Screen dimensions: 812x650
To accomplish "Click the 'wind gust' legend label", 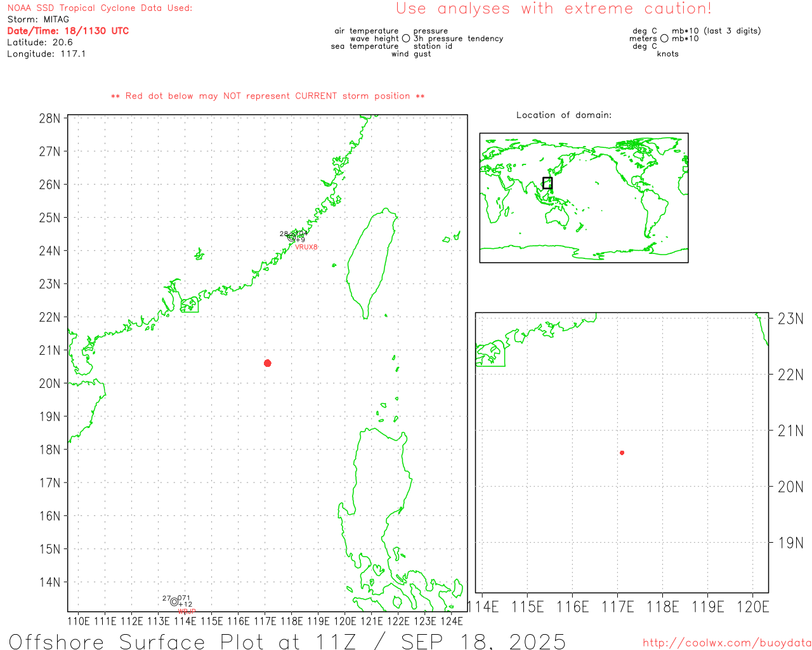I will [x=411, y=54].
